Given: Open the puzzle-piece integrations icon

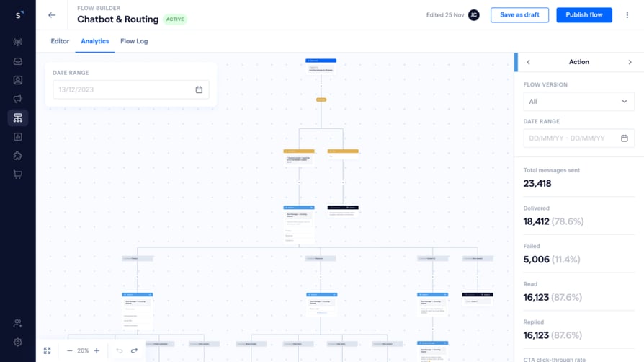Looking at the screenshot, I should coord(18,156).
